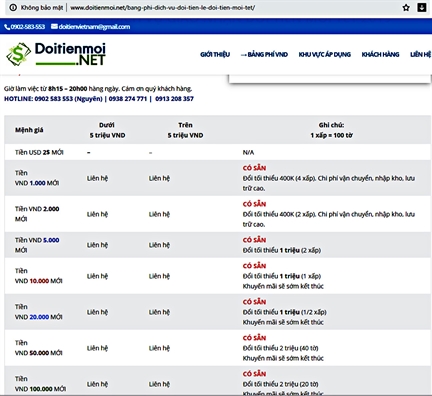The image size is (432, 396).
Task: Open doitienvietnam@gmail.com email link
Action: pyautogui.click(x=94, y=27)
